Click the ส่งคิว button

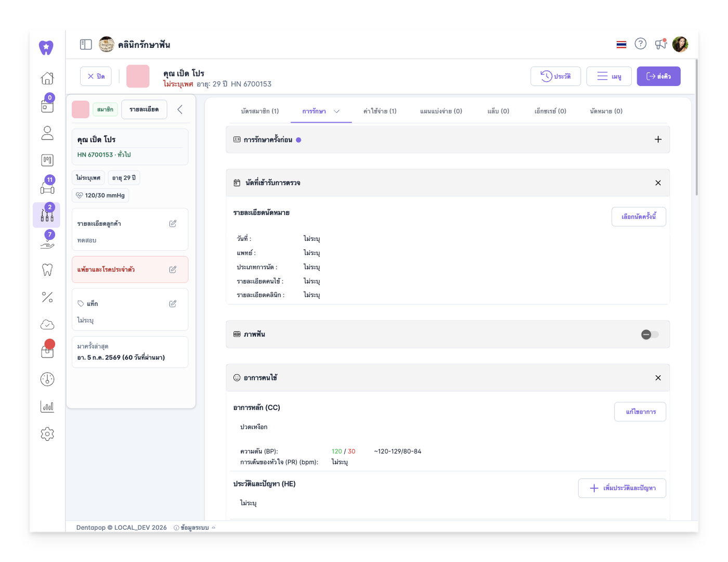coord(658,76)
